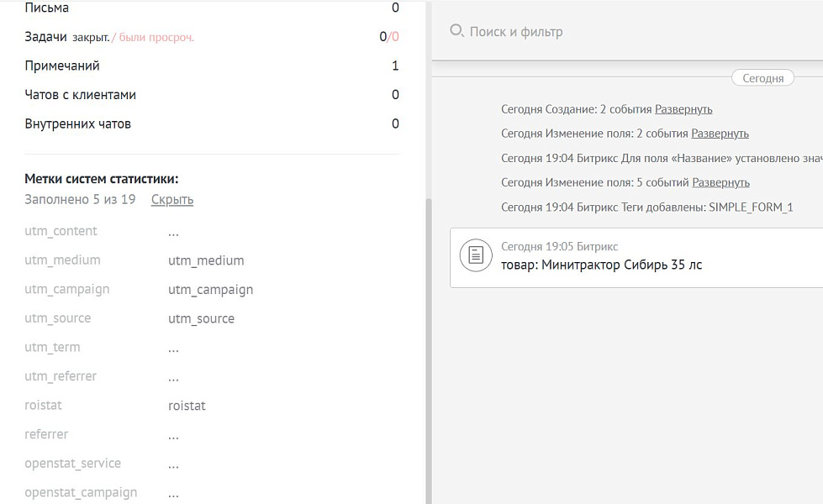
Task: Click the magnifier icon in search bar
Action: [456, 31]
